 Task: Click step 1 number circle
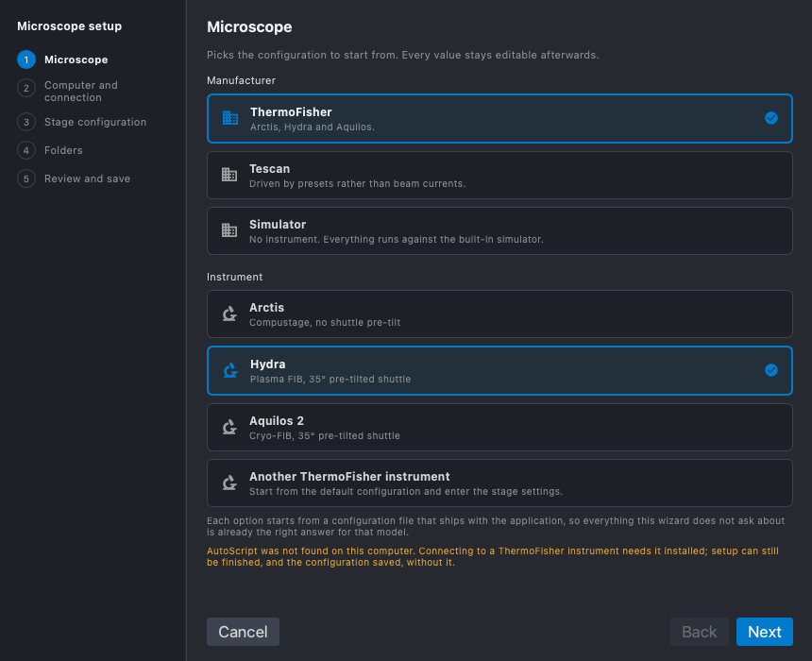point(26,59)
